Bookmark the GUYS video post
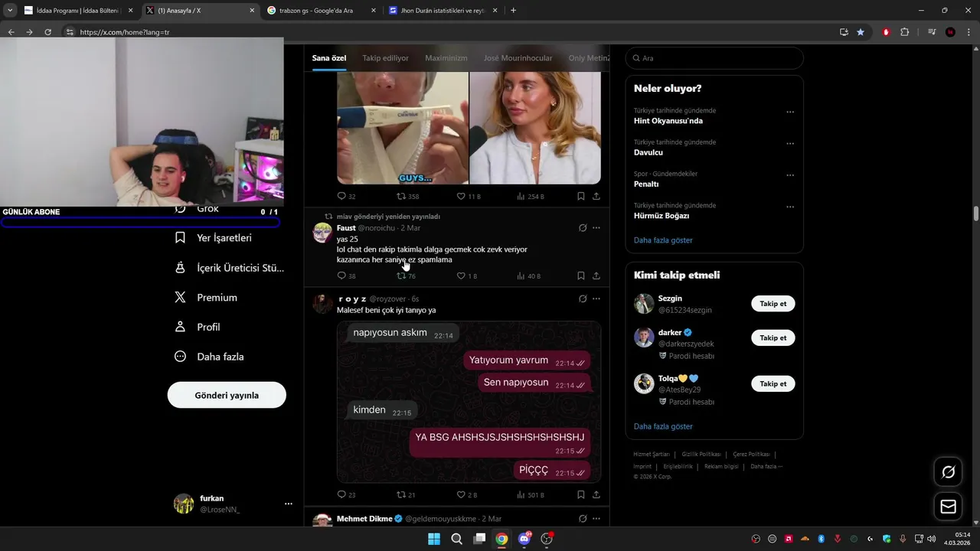This screenshot has width=980, height=551. pos(581,196)
